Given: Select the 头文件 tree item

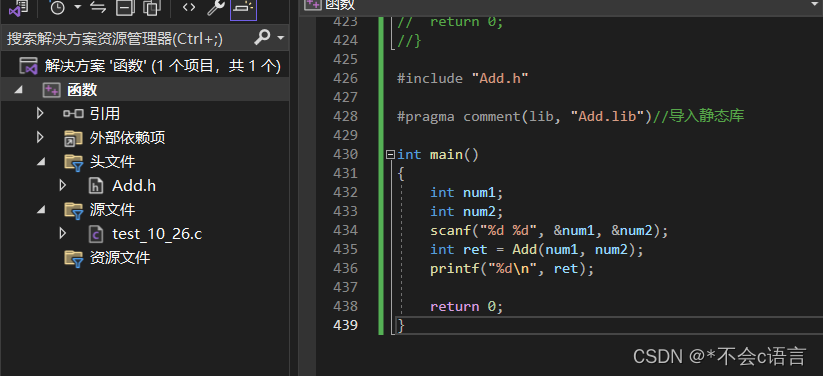Looking at the screenshot, I should (112, 162).
